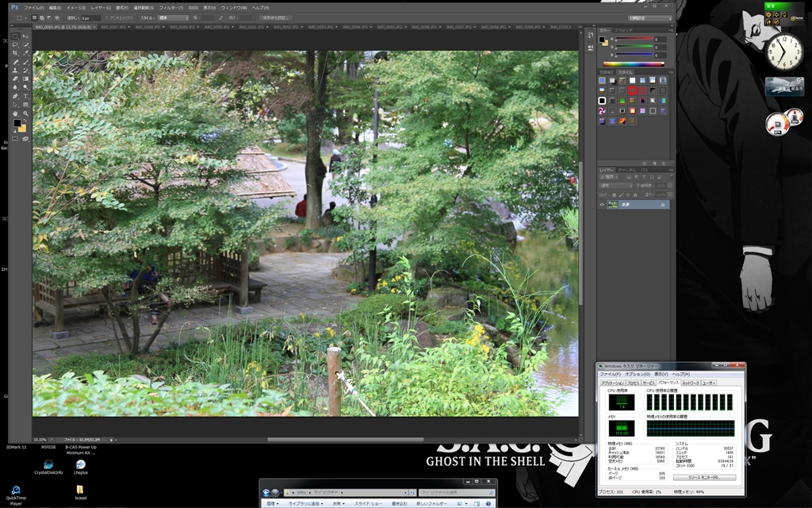The image size is (812, 508).
Task: Open the File menu in Photoshop
Action: click(34, 8)
